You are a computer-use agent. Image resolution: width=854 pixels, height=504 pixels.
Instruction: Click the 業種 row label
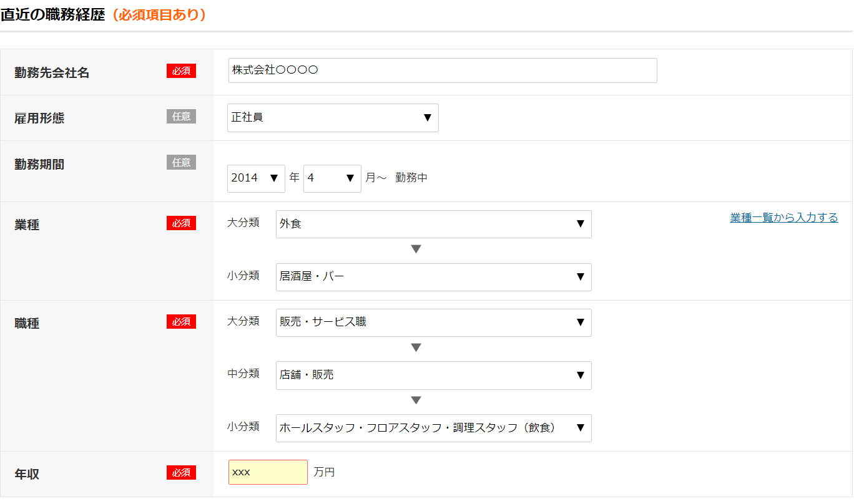(x=27, y=225)
